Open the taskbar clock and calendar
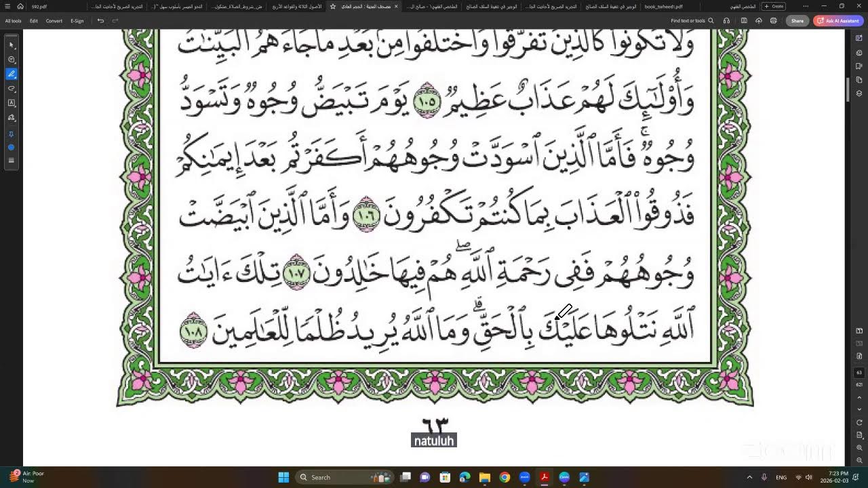The width and height of the screenshot is (868, 488). click(x=834, y=477)
